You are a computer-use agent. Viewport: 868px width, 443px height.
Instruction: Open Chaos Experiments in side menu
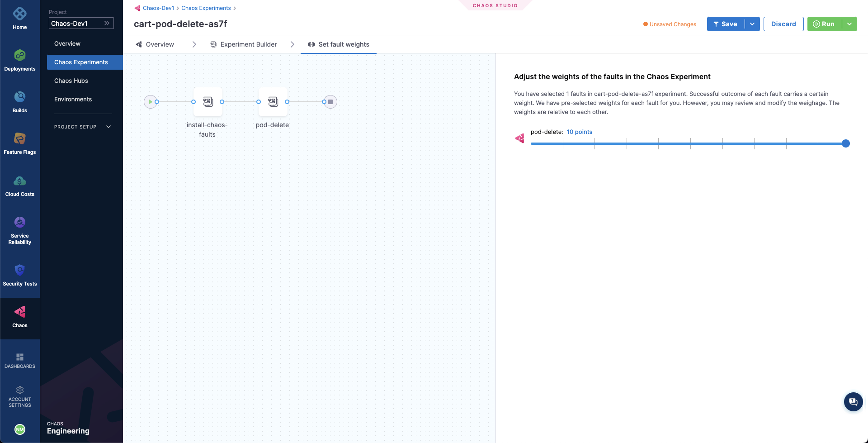click(x=85, y=62)
